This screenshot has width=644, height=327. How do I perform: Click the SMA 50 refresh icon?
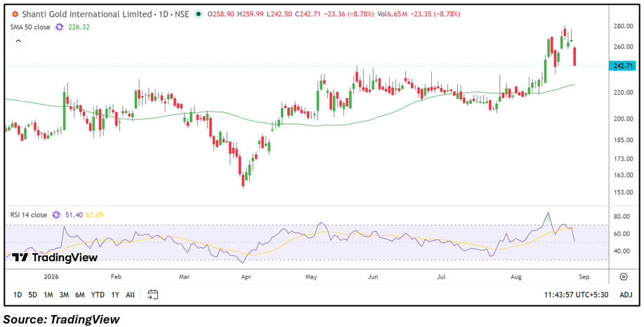click(59, 27)
